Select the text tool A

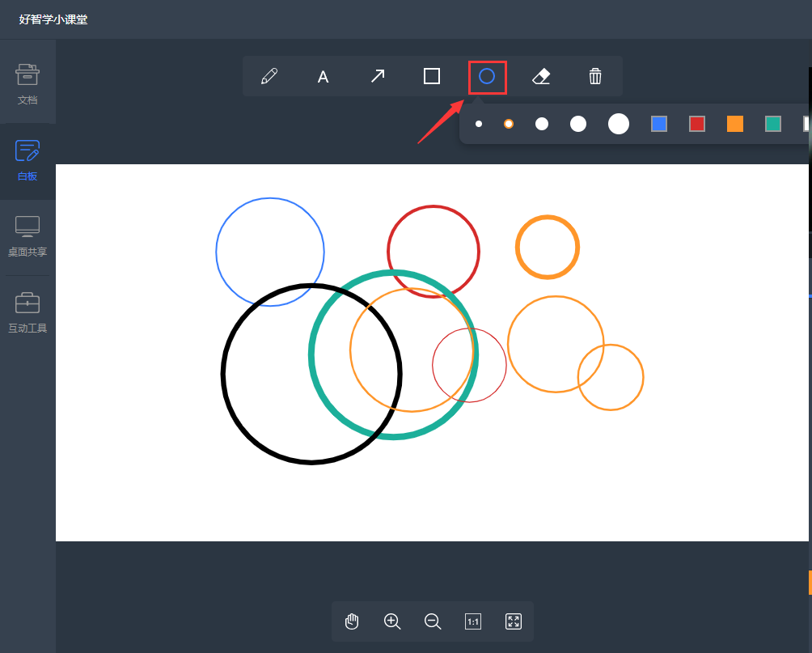(x=324, y=77)
